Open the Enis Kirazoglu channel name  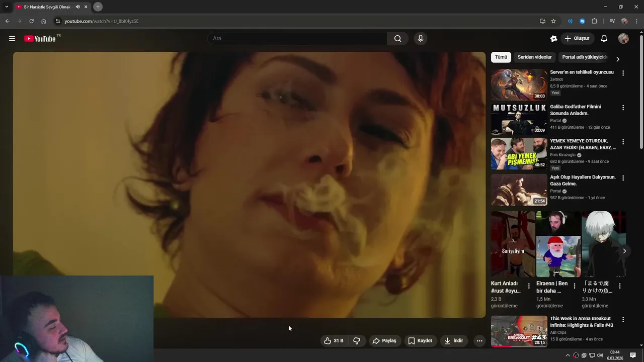[562, 155]
